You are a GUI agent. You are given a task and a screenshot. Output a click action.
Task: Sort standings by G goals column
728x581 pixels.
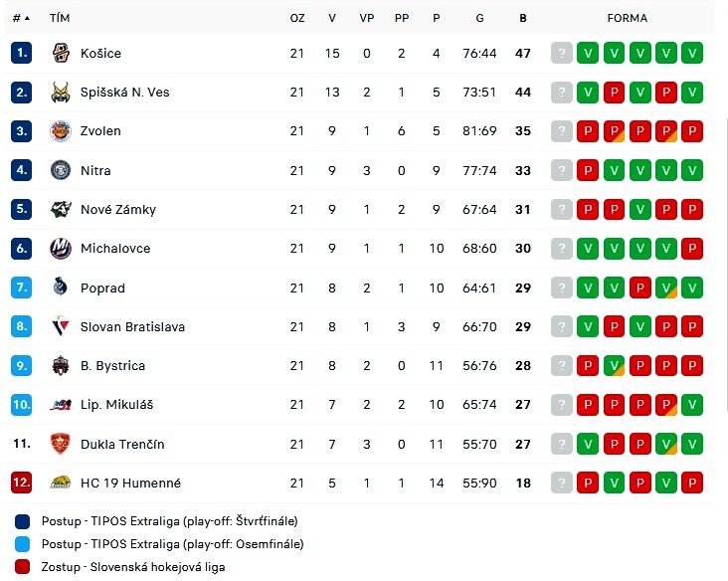coord(479,18)
